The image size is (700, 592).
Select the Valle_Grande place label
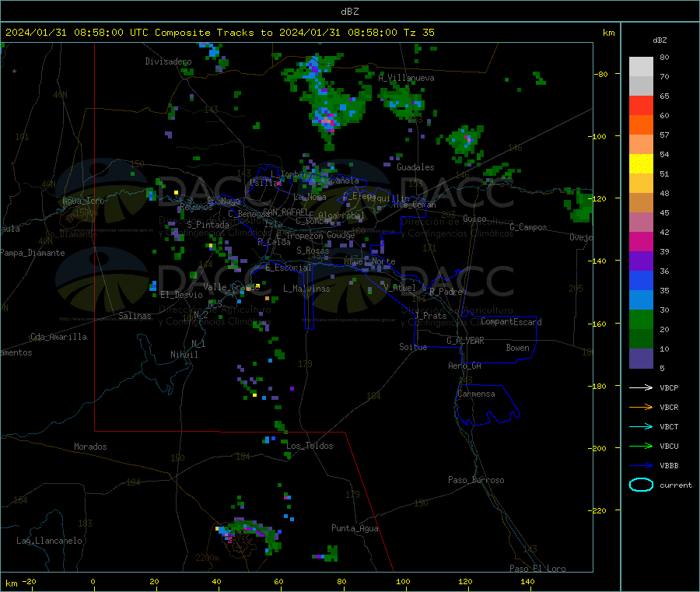tap(232, 287)
